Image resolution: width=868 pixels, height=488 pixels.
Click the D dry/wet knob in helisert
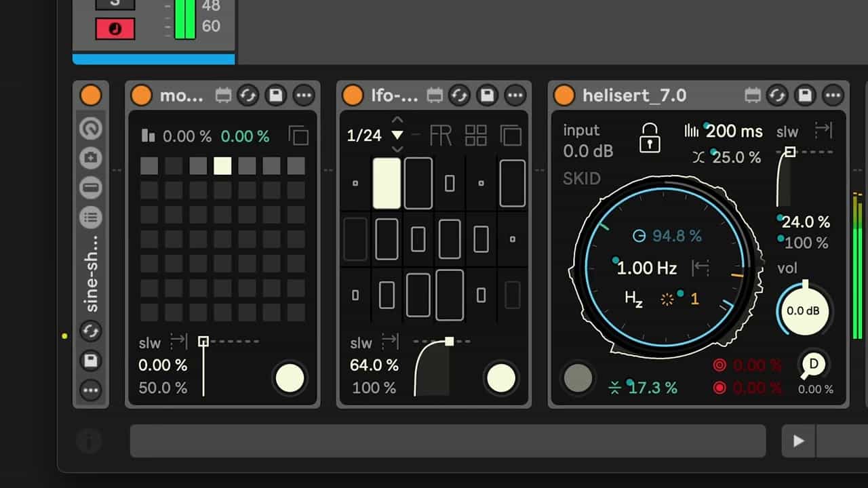click(x=814, y=365)
